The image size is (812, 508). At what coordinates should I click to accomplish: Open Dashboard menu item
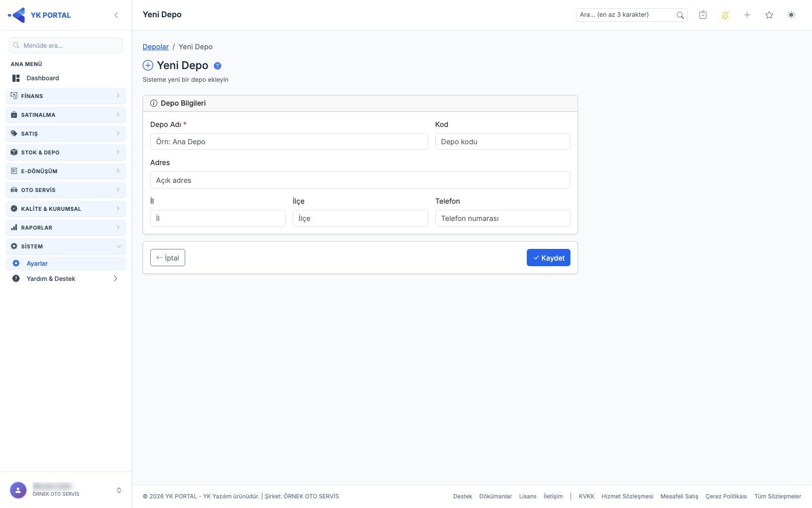[x=66, y=78]
